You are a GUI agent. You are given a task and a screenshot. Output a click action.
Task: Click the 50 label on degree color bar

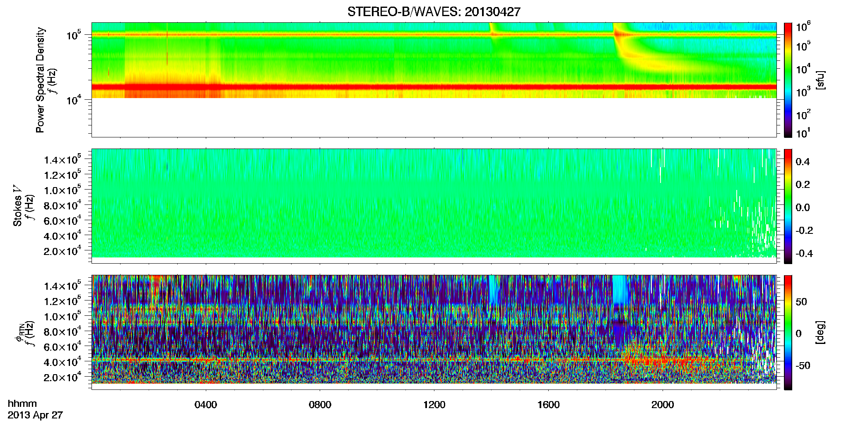tap(801, 302)
